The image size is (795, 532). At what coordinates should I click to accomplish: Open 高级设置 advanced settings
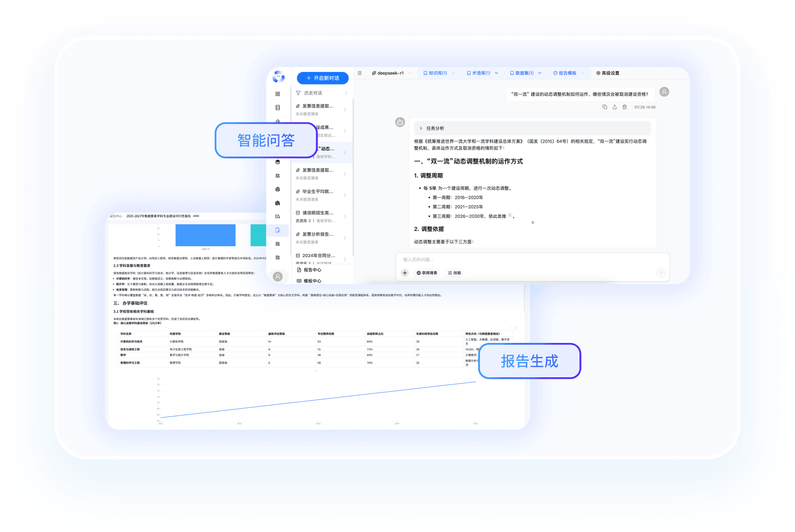607,73
